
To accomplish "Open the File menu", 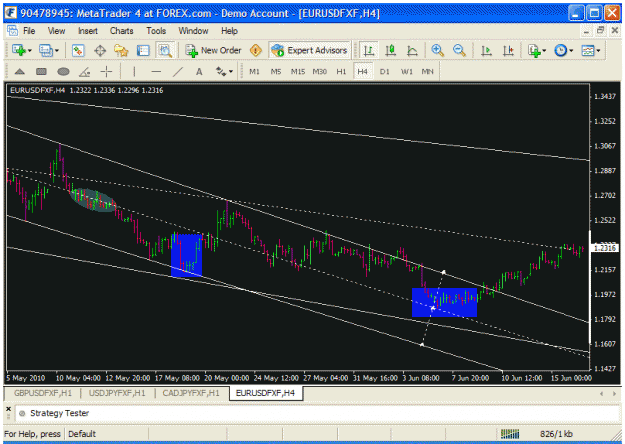I will coord(29,31).
